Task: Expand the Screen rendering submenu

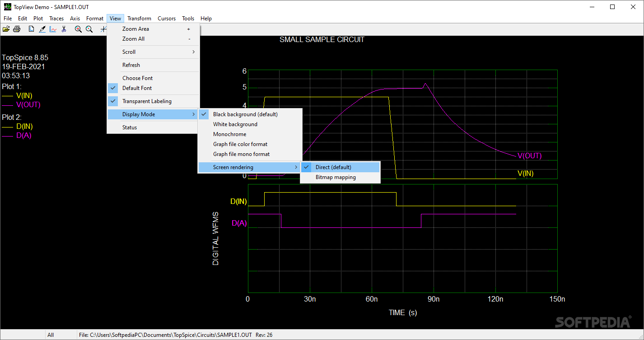Action: click(x=250, y=167)
